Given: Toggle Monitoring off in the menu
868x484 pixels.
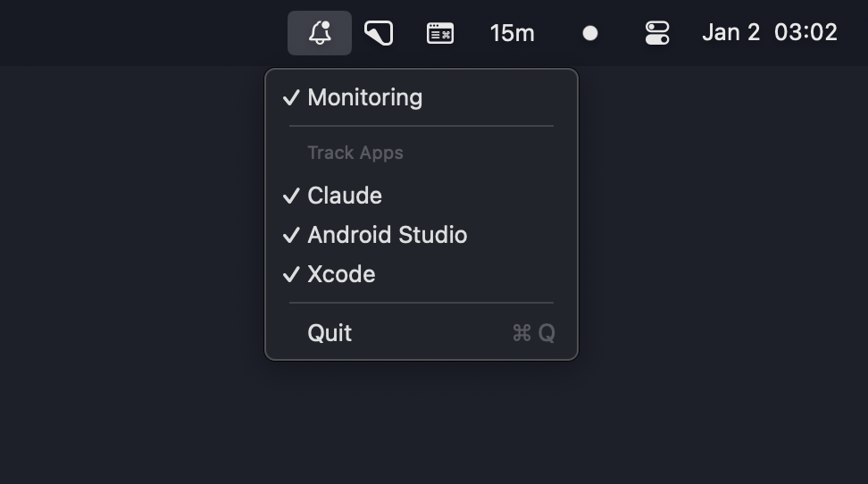Looking at the screenshot, I should (x=365, y=98).
